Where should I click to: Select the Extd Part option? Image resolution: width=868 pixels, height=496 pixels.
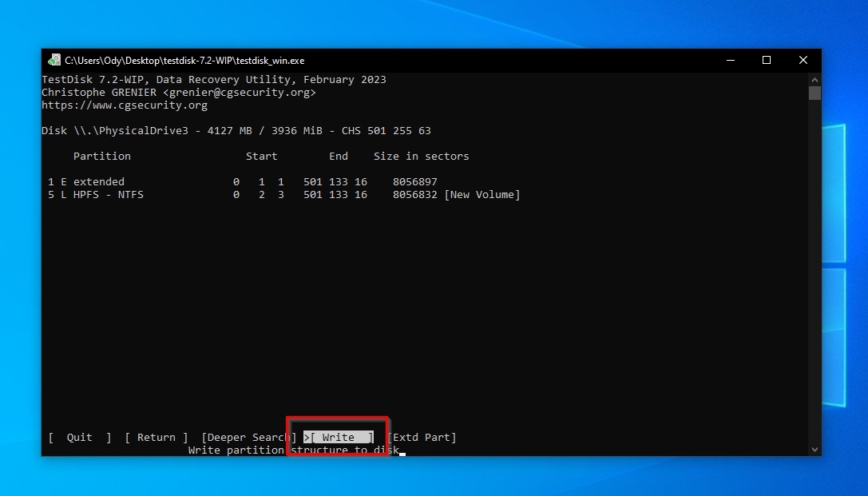pos(422,437)
